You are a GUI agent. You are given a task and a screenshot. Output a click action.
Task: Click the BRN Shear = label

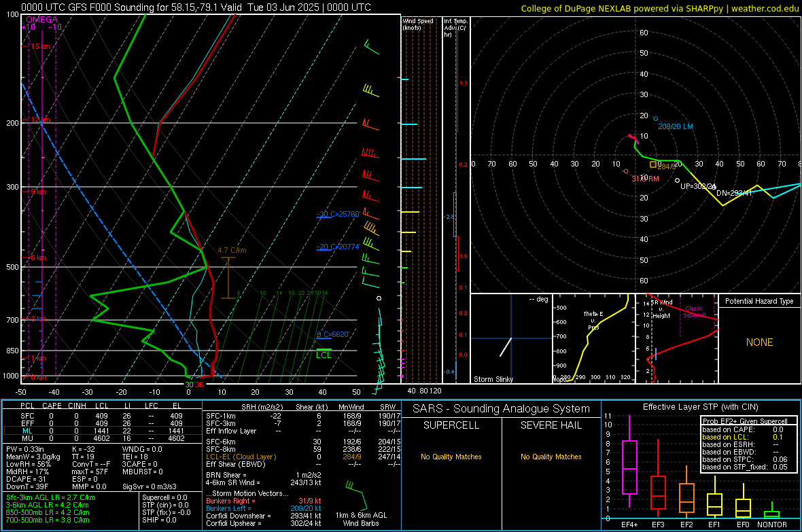tap(226, 475)
